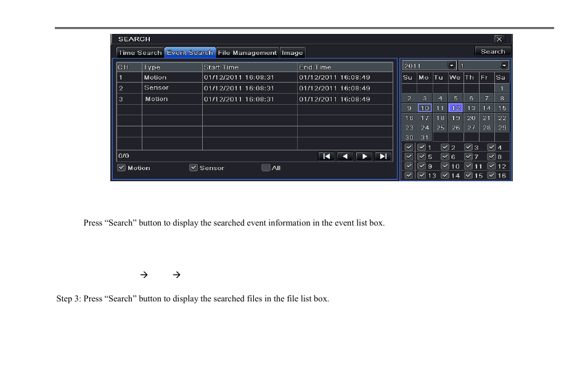Click the Start Time column header
The height and width of the screenshot is (392, 588).
pos(250,67)
